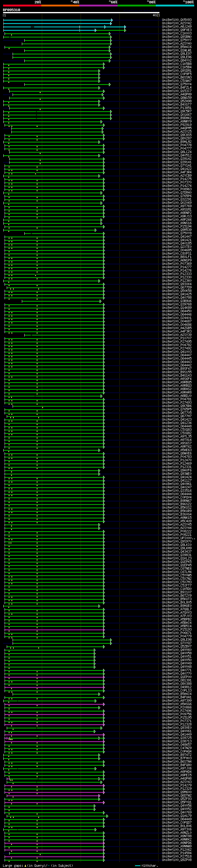Select hit label UniRef100_A5AE63
This screenshot has width=197, height=868.
point(177,450)
